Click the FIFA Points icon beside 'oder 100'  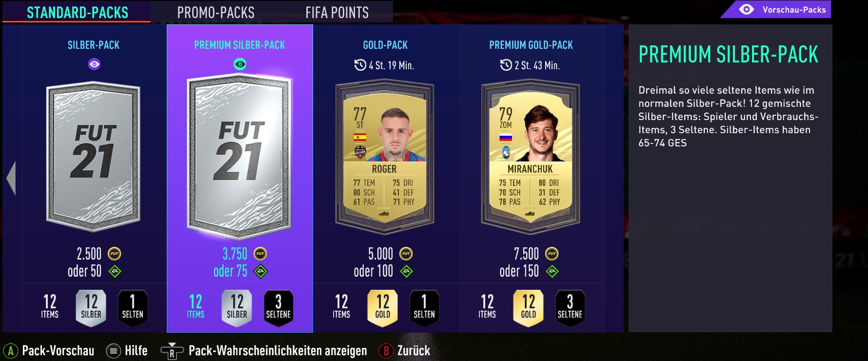[x=406, y=271]
